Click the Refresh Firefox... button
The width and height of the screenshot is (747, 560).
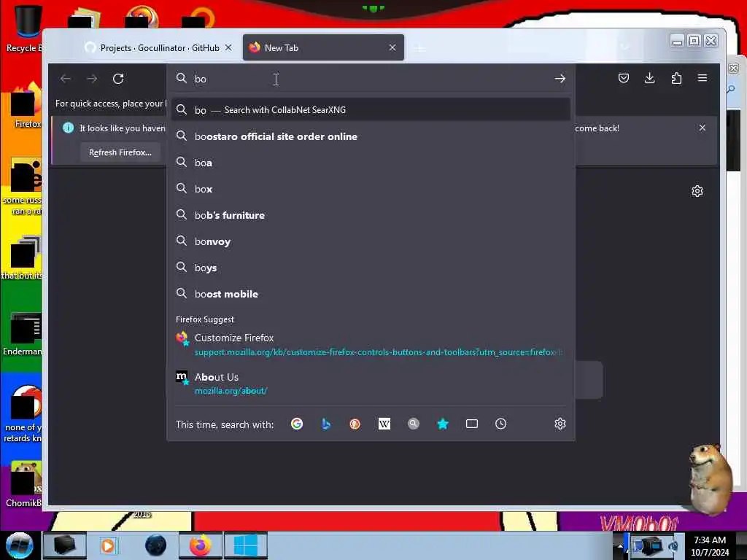[x=120, y=152]
